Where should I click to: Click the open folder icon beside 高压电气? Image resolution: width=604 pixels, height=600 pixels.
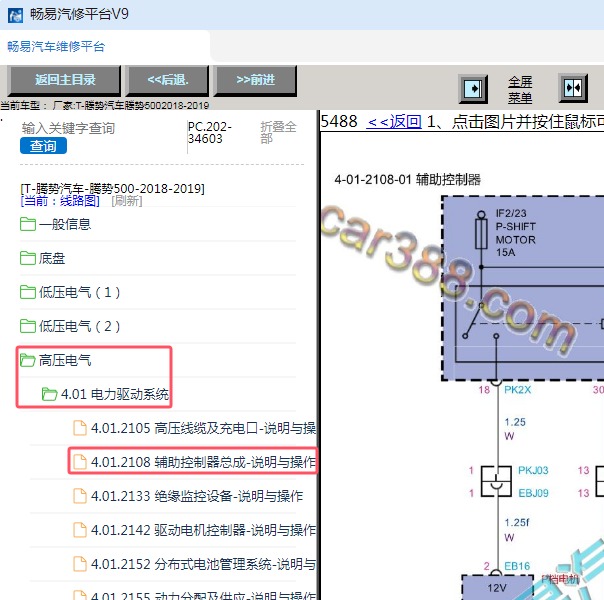pos(28,360)
